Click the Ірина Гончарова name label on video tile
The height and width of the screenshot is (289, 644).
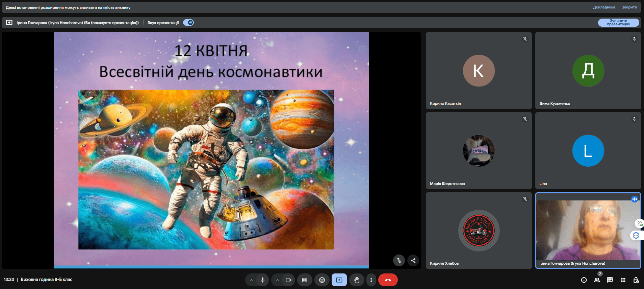(572, 263)
